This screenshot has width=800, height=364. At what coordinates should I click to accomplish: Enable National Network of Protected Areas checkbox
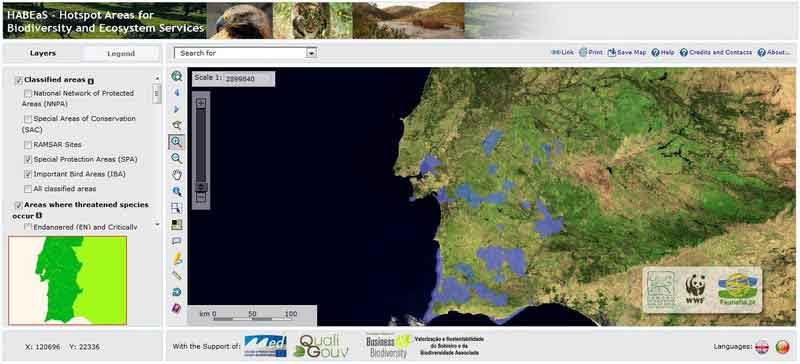click(28, 93)
